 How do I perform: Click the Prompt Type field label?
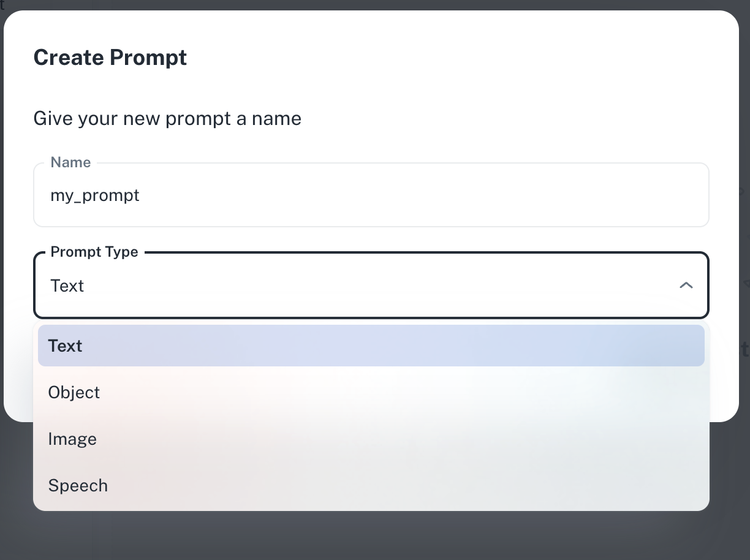click(x=94, y=251)
